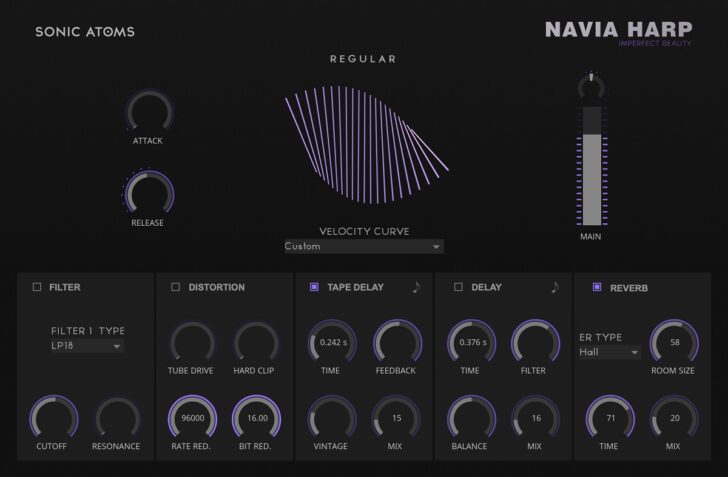This screenshot has height=477, width=728.
Task: Toggle the Delay tempo sync note icon
Action: (x=555, y=287)
